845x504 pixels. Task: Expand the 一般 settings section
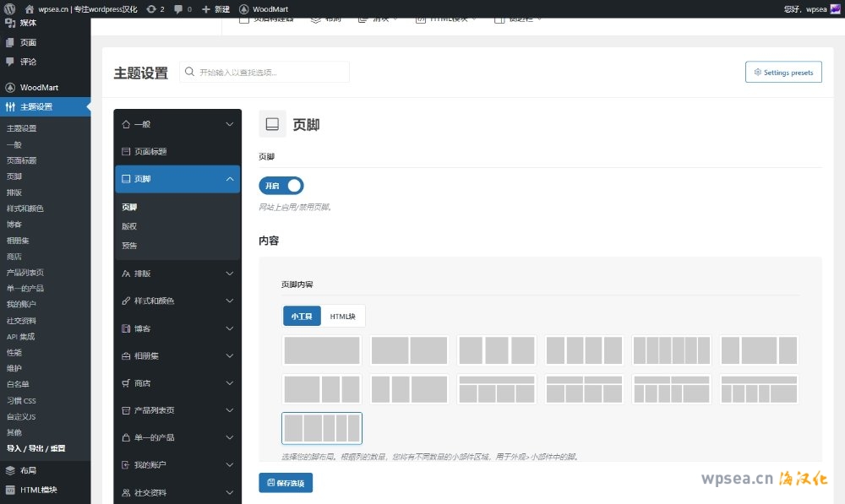pyautogui.click(x=177, y=124)
